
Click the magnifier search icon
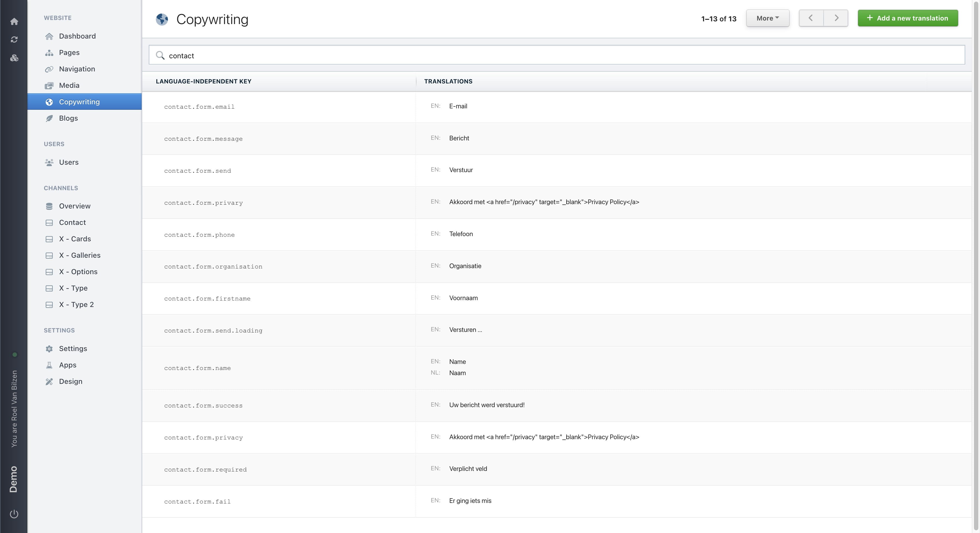160,56
